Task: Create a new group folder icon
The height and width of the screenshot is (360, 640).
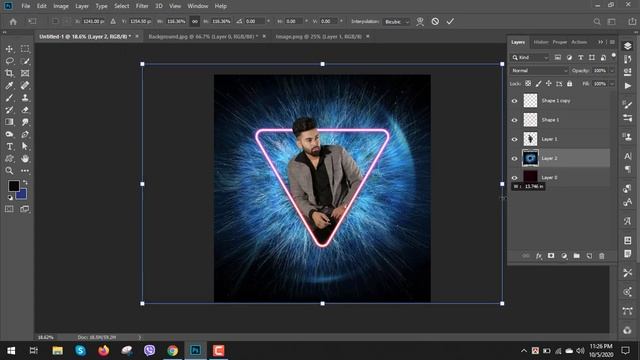Action: pyautogui.click(x=576, y=256)
